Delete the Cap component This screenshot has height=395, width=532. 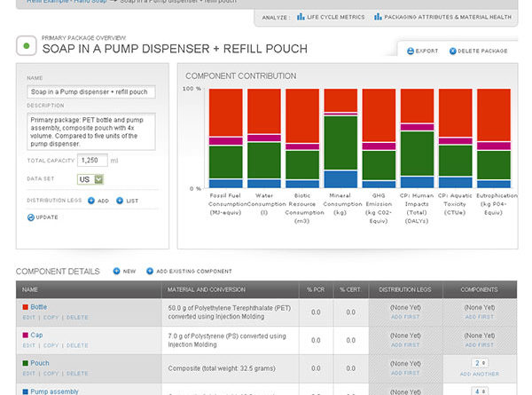point(77,345)
